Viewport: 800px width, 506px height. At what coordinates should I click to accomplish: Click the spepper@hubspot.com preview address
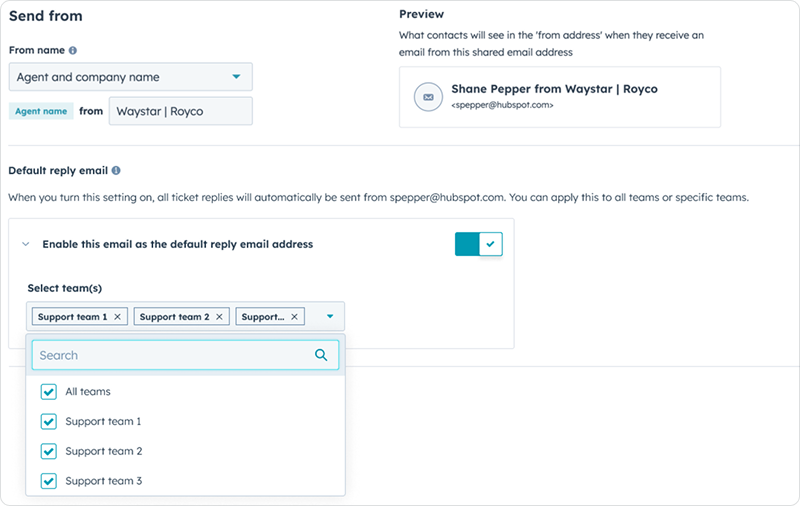[502, 105]
